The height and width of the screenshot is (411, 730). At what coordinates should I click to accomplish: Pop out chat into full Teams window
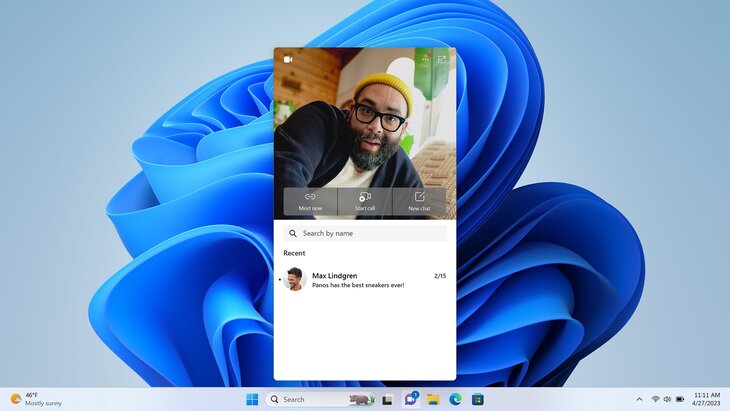442,60
